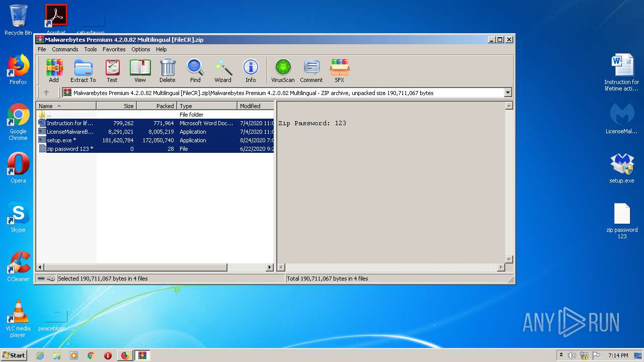Open Windows Explorer folder in taskbar
This screenshot has height=362, width=644.
[57, 355]
